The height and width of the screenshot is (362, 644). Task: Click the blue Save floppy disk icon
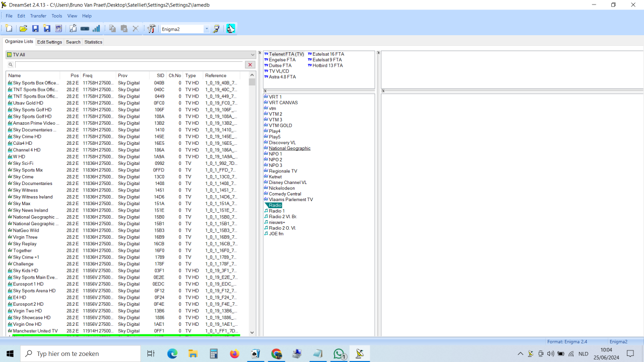[x=35, y=29]
